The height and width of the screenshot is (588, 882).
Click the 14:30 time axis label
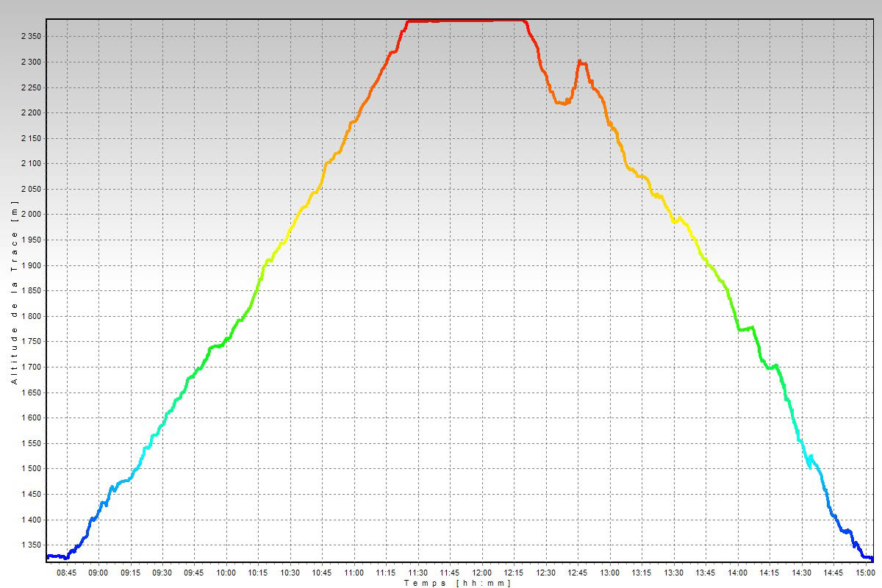801,572
